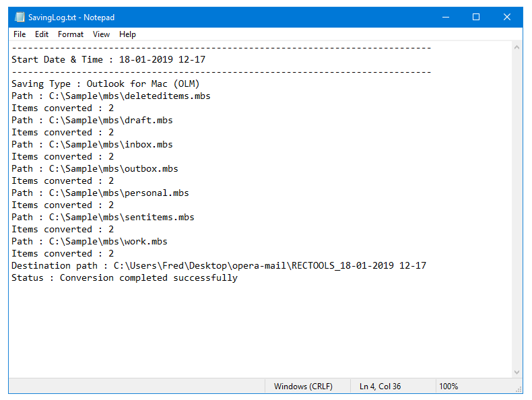Image resolution: width=532 pixels, height=400 pixels.
Task: Open the File menu
Action: [20, 34]
